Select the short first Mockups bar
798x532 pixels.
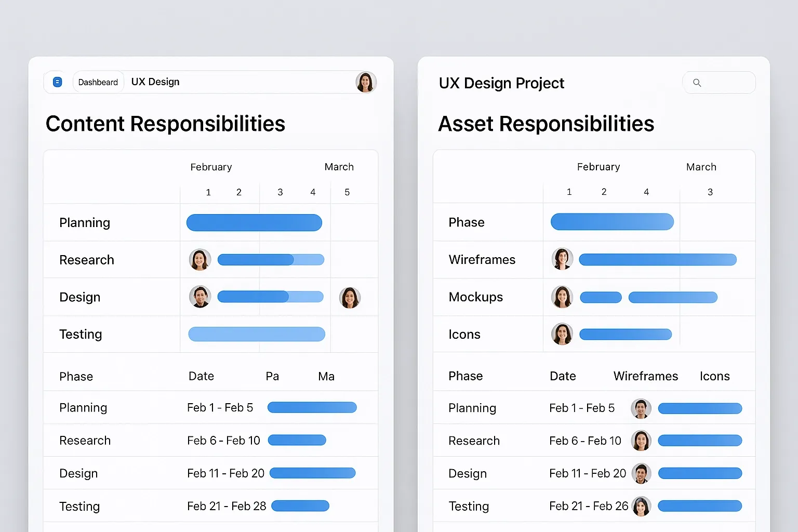(x=601, y=297)
